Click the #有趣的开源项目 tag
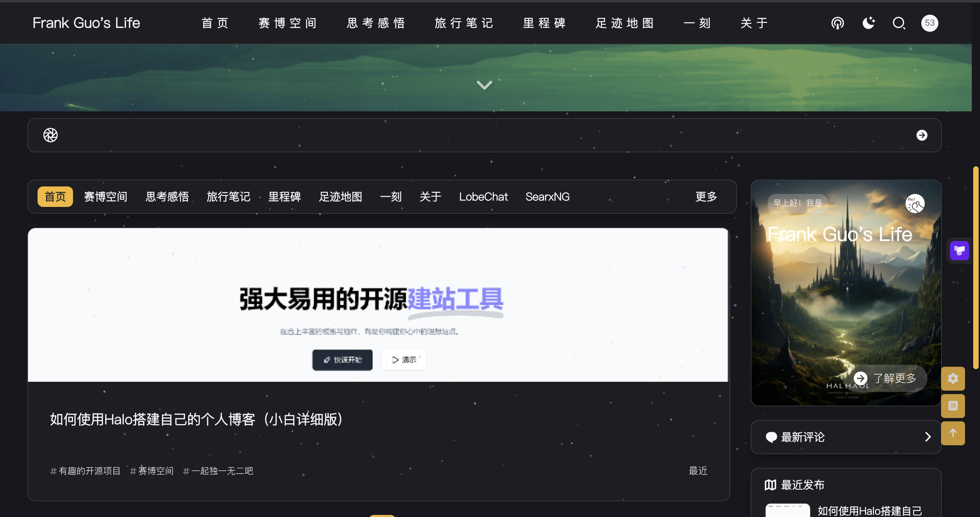 coord(85,471)
